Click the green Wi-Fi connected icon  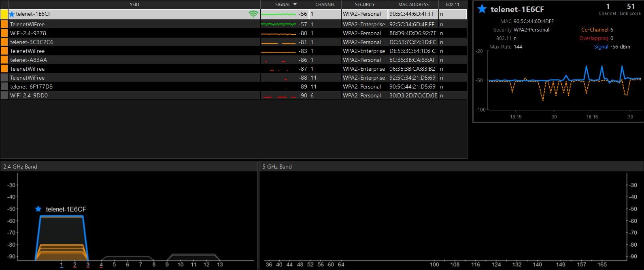tap(253, 14)
